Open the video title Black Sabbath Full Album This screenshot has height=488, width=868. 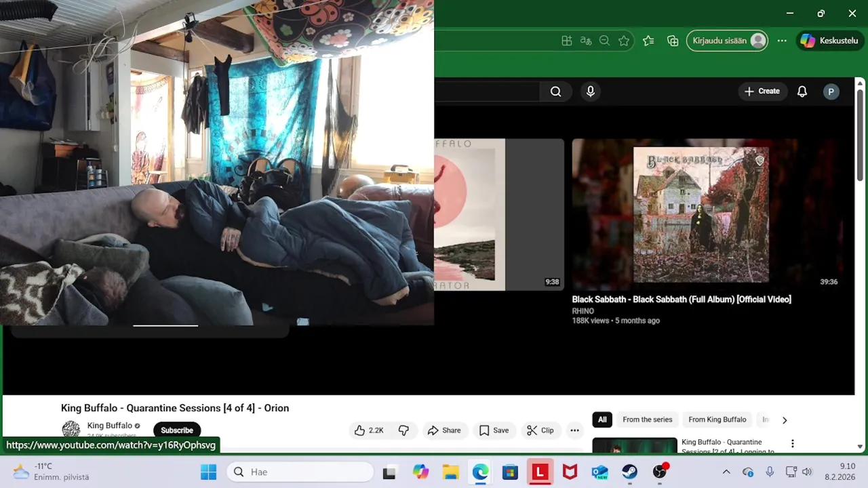pyautogui.click(x=682, y=299)
